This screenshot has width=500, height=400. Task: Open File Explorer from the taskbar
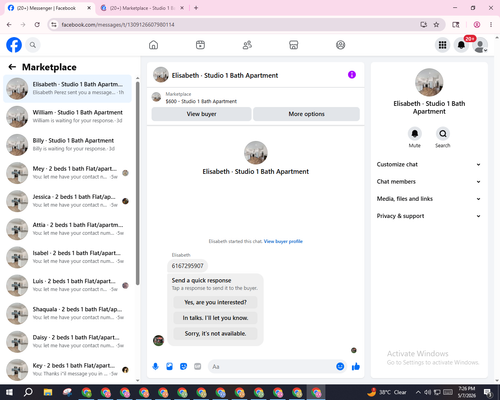[48, 392]
